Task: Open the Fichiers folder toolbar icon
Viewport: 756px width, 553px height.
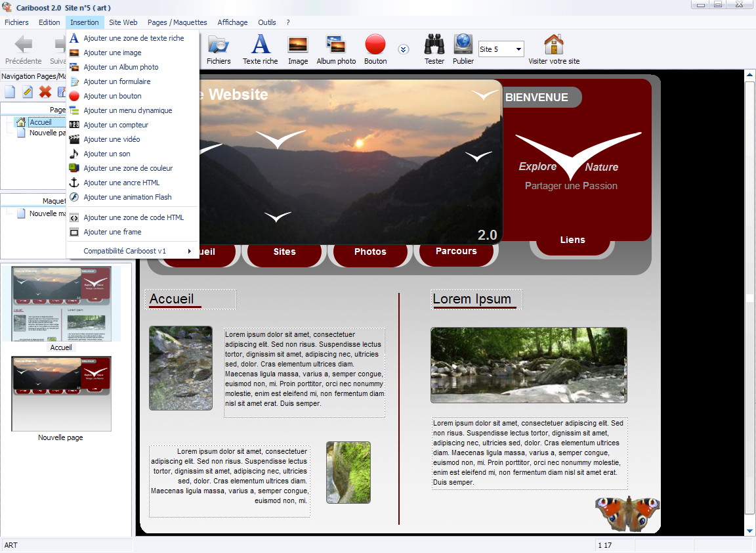Action: (x=219, y=45)
